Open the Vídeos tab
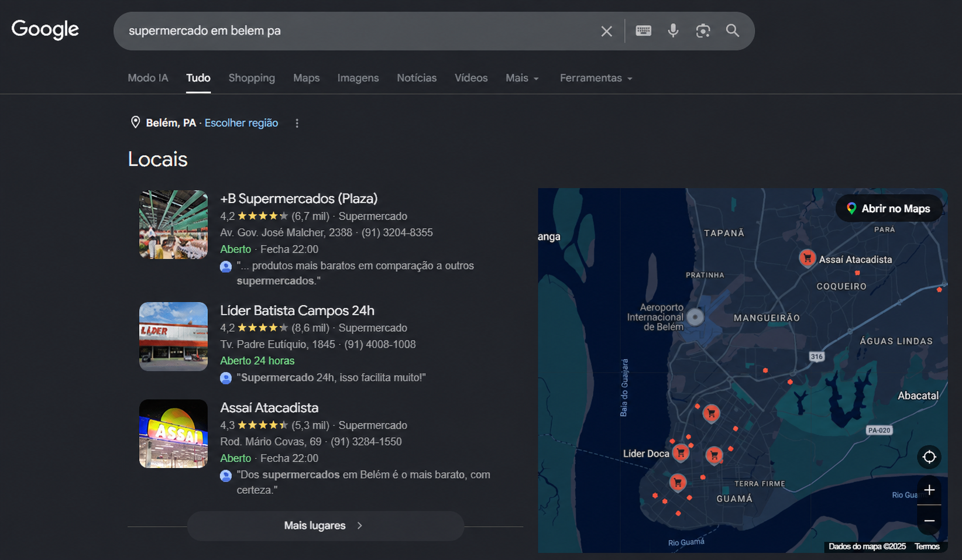 471,78
